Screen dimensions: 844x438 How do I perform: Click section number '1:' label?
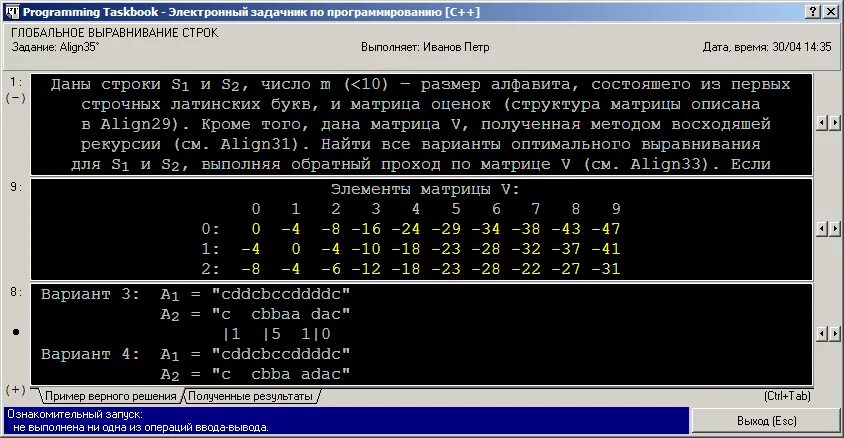point(16,82)
